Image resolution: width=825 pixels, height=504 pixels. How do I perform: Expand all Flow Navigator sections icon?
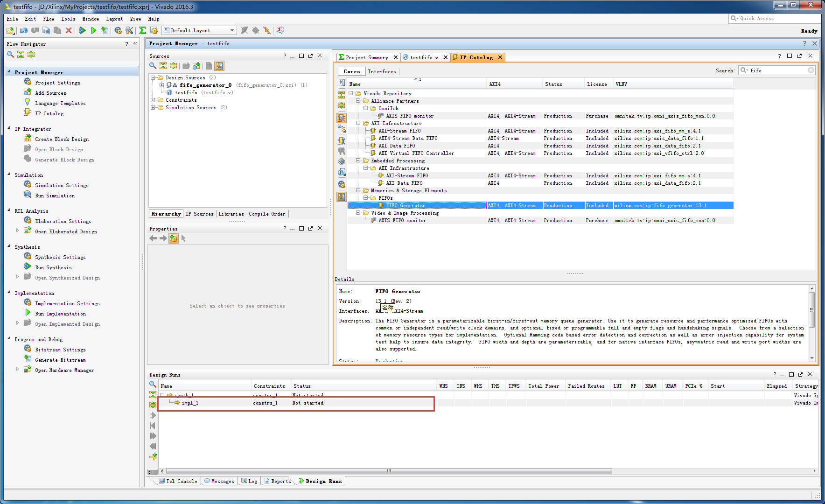[x=31, y=55]
